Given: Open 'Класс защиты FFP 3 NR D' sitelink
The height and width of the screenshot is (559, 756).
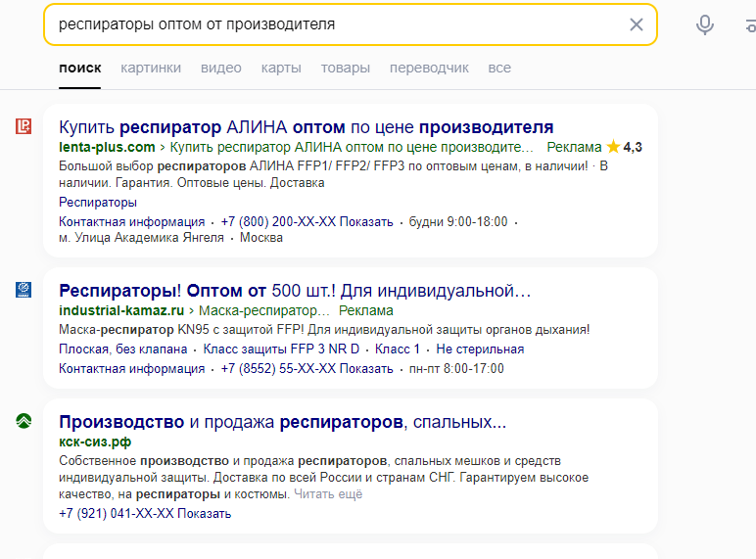Looking at the screenshot, I should click(281, 349).
